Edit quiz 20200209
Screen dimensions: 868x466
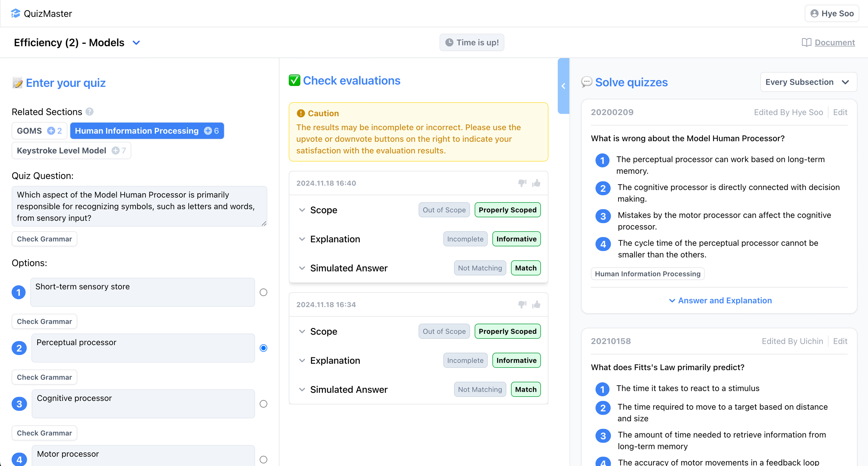[840, 112]
